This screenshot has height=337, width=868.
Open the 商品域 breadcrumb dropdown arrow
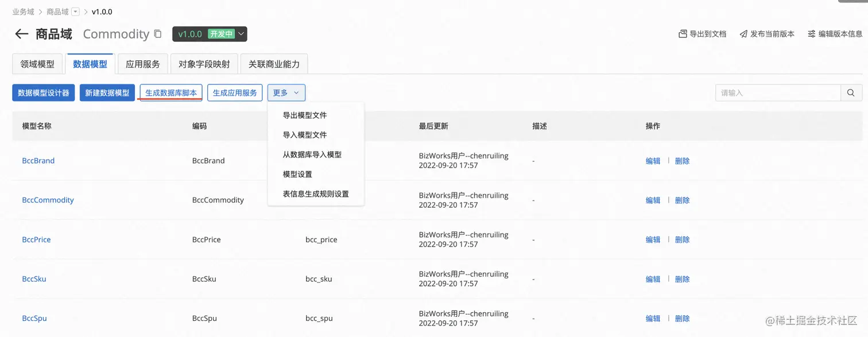[x=75, y=11]
